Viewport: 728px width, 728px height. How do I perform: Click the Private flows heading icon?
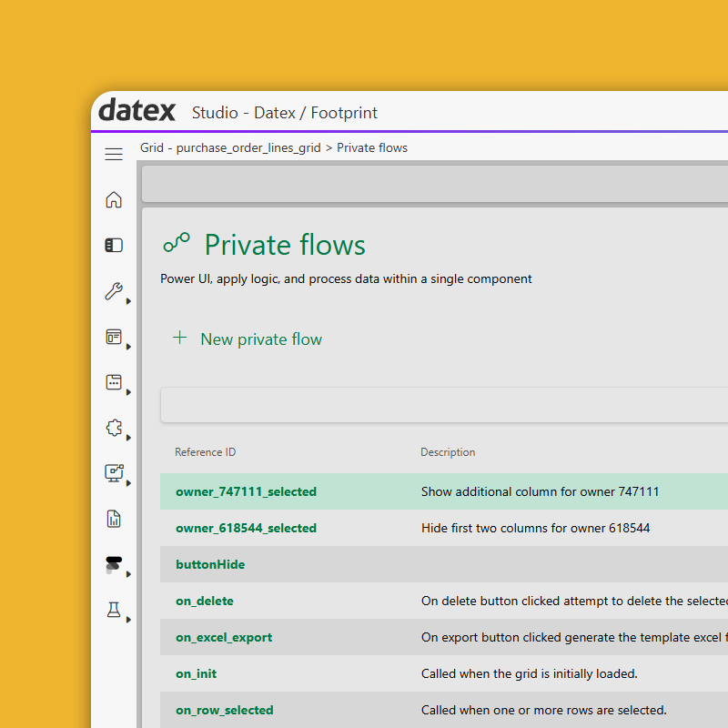tap(177, 243)
